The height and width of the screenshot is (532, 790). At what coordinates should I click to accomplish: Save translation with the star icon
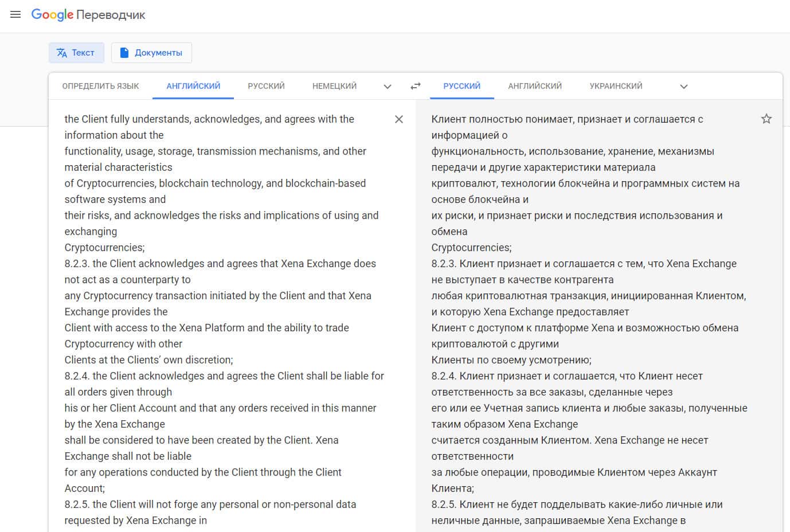pos(766,119)
